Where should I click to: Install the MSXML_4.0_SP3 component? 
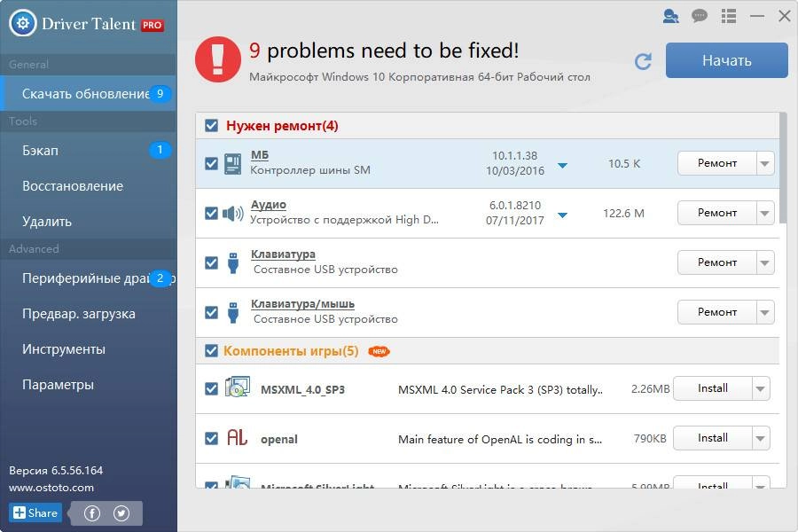tap(713, 389)
